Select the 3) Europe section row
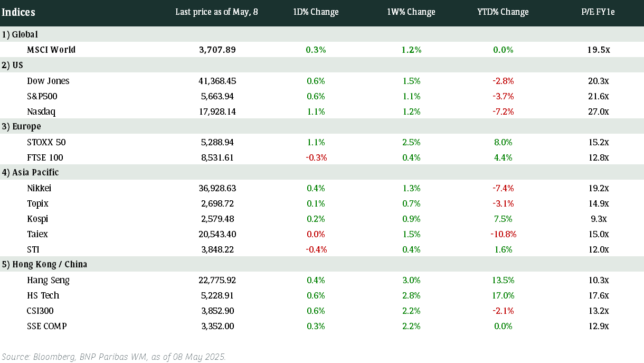644x363 pixels. (x=322, y=126)
